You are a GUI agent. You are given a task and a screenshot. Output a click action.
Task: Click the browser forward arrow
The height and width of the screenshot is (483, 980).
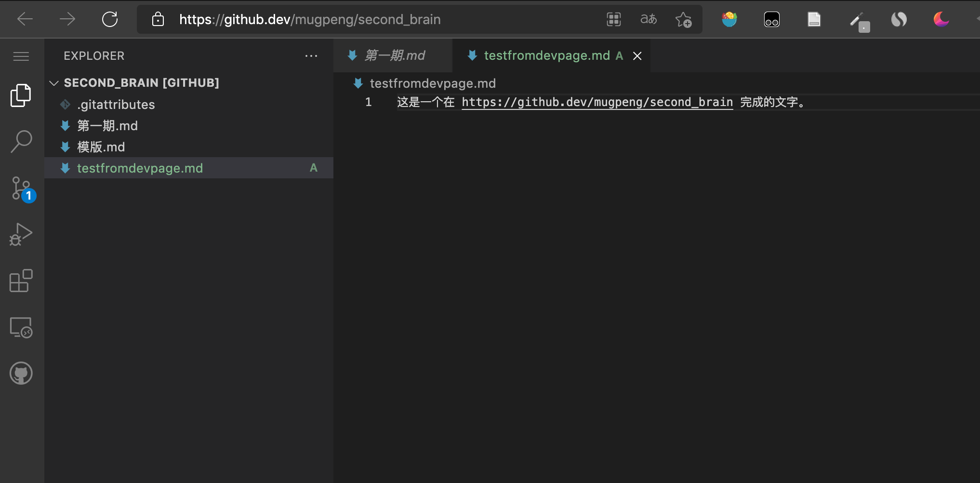67,19
